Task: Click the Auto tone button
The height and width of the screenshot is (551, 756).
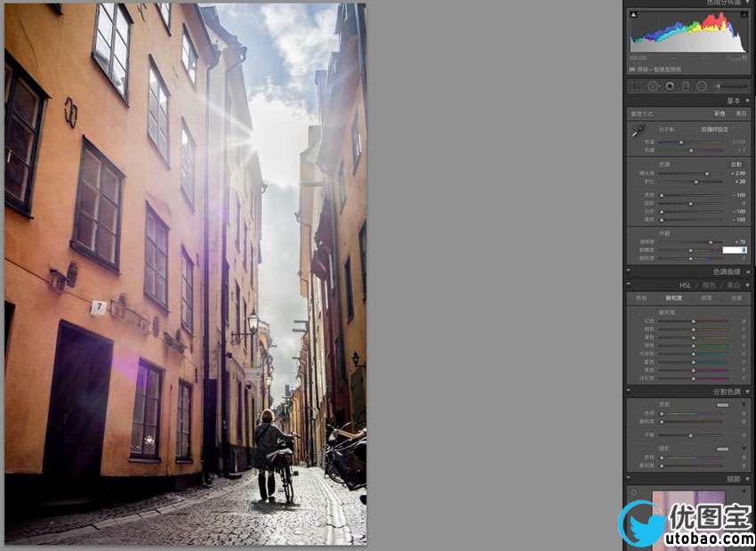Action: (x=736, y=165)
